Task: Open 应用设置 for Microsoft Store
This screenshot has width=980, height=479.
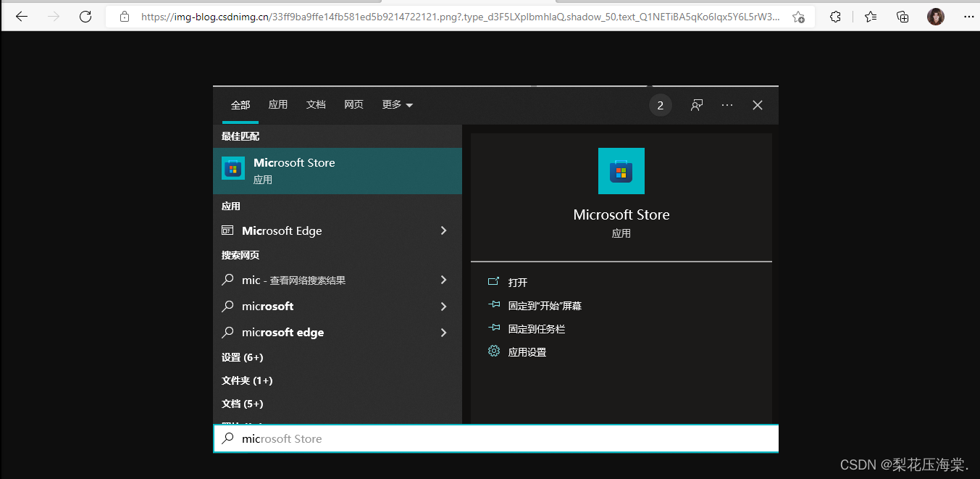Action: [527, 352]
